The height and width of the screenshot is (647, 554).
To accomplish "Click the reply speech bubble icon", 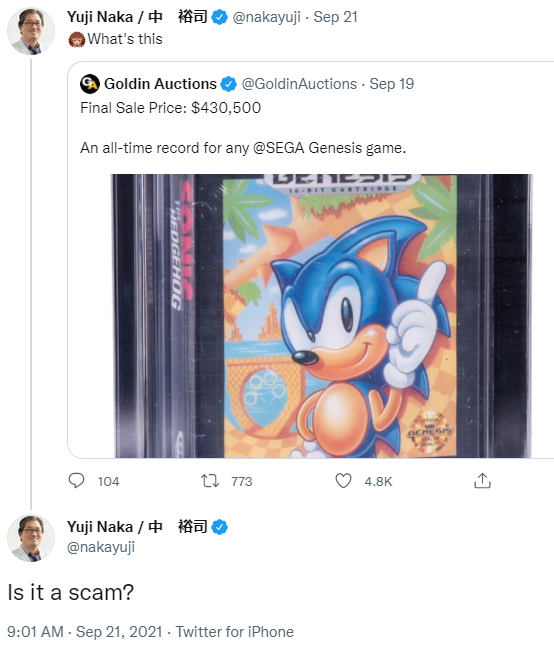I will [x=76, y=481].
